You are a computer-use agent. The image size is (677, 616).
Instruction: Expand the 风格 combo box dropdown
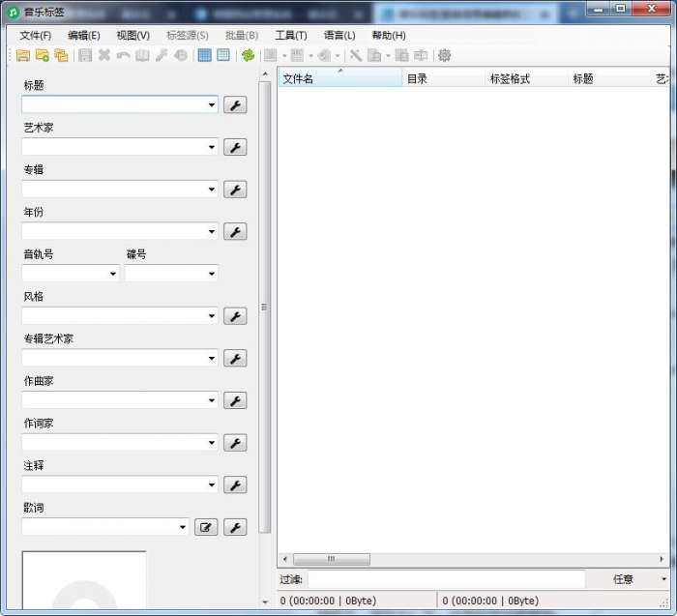[x=212, y=316]
